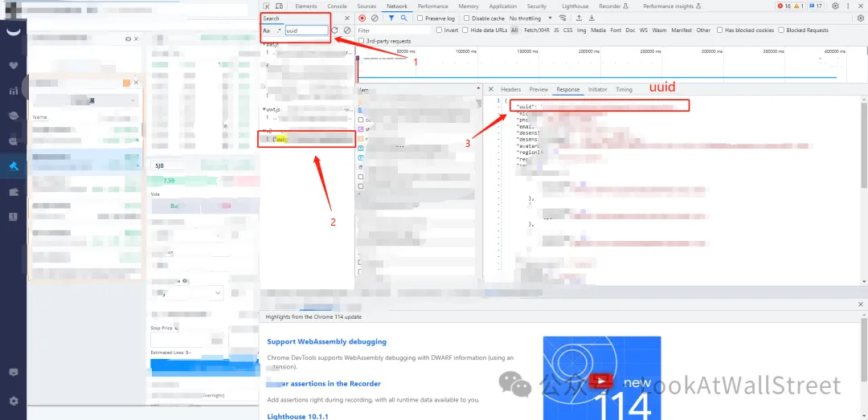Click the red record network log button
868x420 pixels.
pos(362,18)
